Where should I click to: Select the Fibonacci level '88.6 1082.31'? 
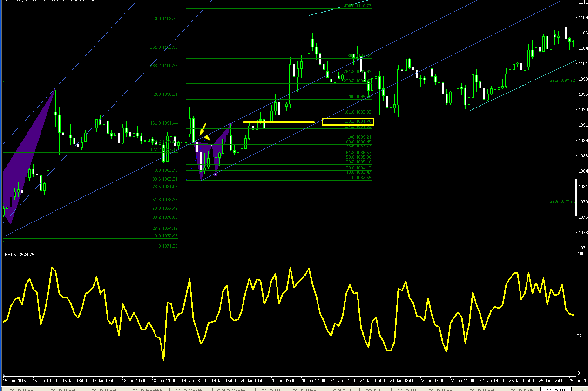(165, 179)
